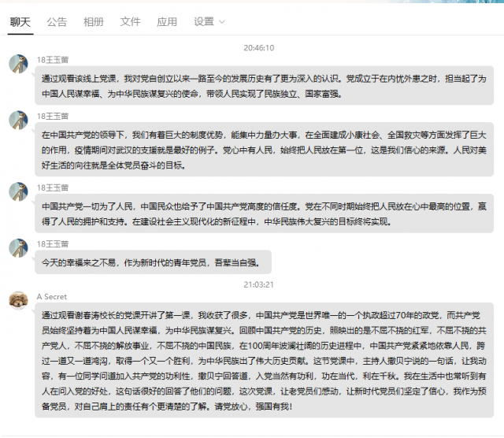
Task: Click sender name 18王玉蕾 above 中国共产党一切为了人民 message
Action: [53, 187]
